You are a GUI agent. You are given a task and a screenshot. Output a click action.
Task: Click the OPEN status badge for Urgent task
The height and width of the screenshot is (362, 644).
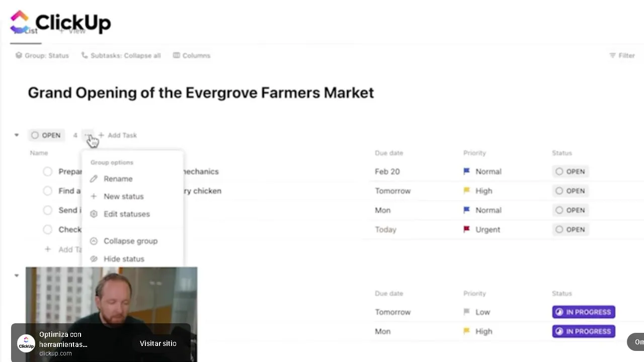coord(570,229)
